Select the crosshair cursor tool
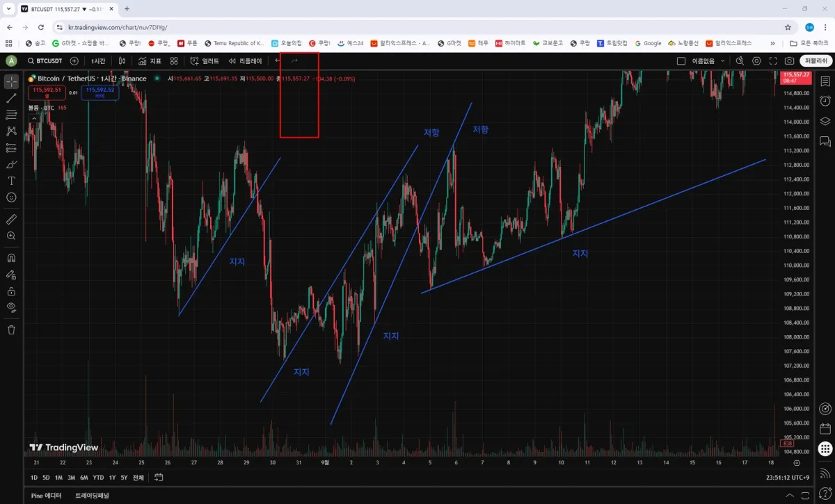The height and width of the screenshot is (504, 835). pyautogui.click(x=11, y=81)
